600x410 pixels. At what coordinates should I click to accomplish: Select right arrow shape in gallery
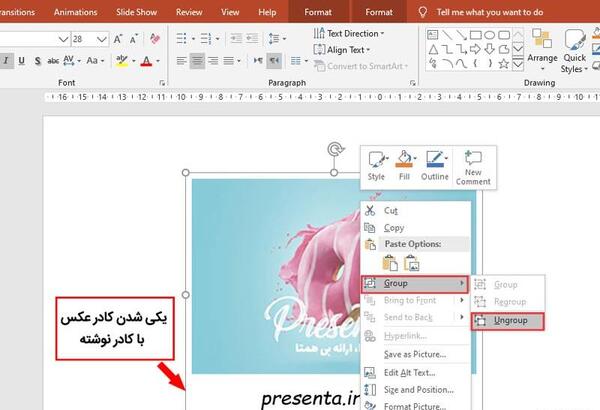click(x=475, y=49)
